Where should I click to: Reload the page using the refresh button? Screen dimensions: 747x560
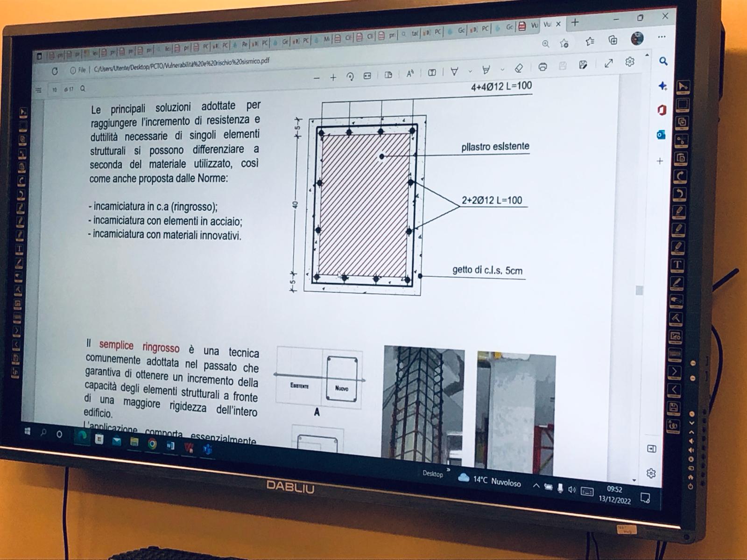click(55, 71)
